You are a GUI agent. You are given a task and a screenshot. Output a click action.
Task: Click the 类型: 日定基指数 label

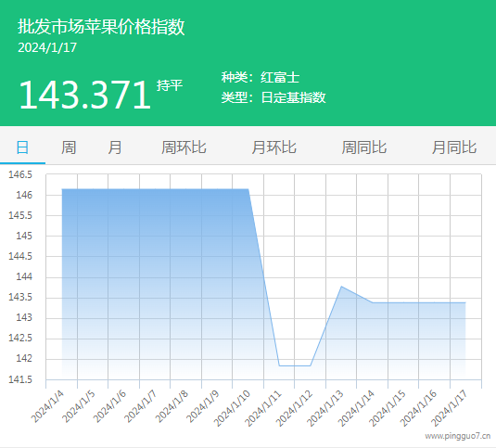pyautogui.click(x=273, y=97)
